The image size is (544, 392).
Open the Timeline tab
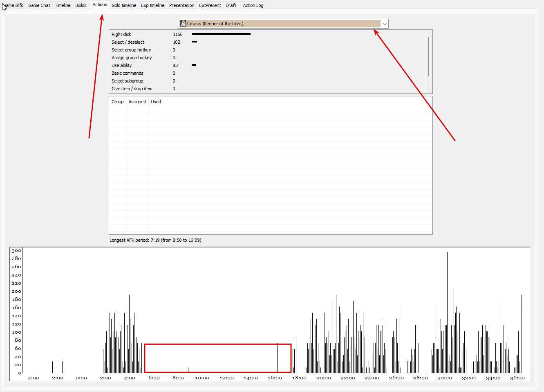click(x=63, y=5)
